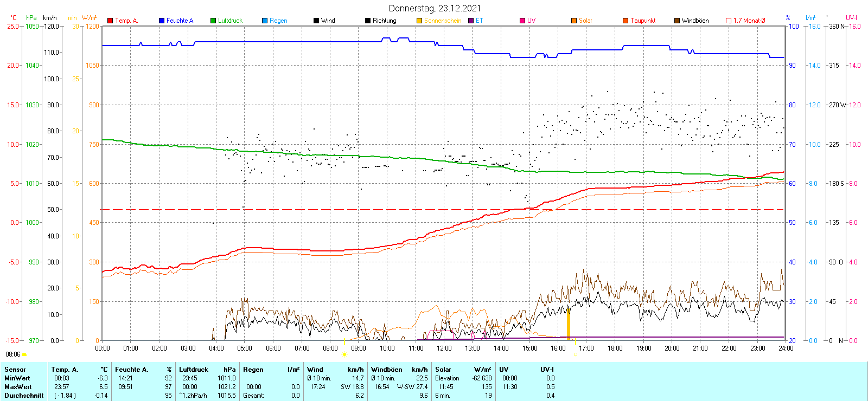Viewport: 868px width, 401px height.
Task: Click the black Richtung legend swatch
Action: (x=368, y=21)
